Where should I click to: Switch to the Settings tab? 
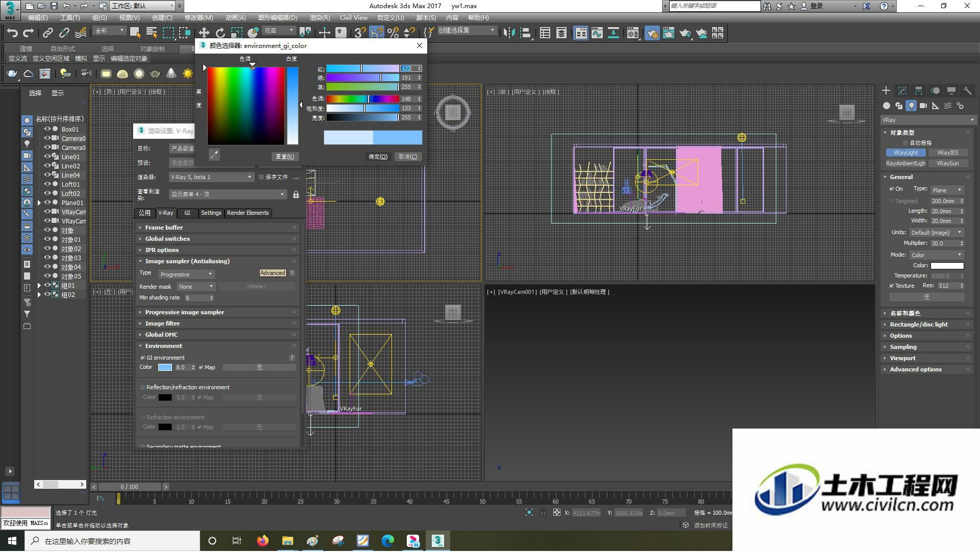tap(211, 213)
